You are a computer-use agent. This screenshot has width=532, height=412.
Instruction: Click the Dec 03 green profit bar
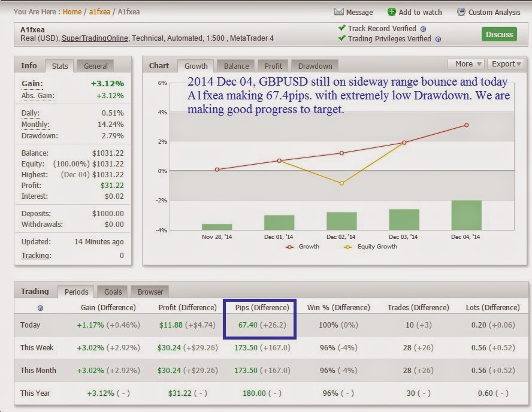[x=404, y=220]
